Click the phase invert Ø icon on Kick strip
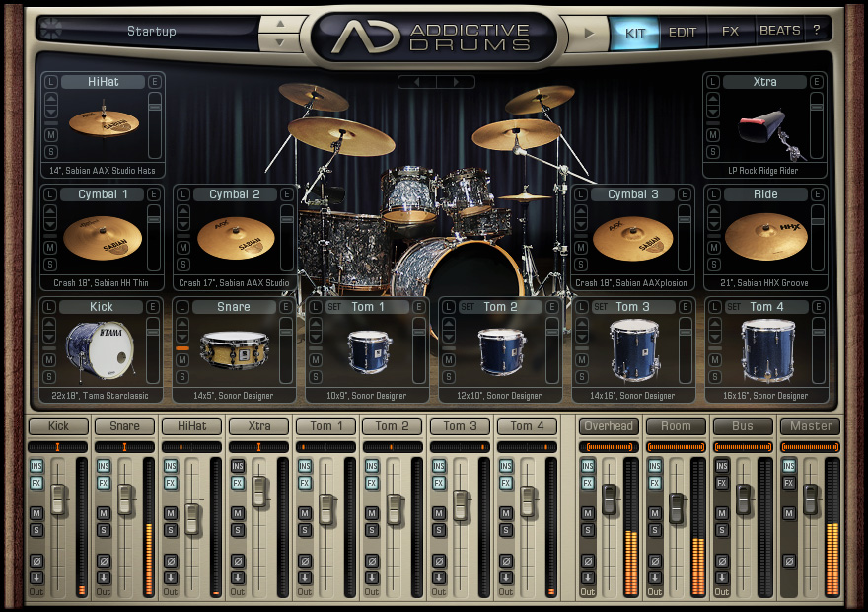 36,560
